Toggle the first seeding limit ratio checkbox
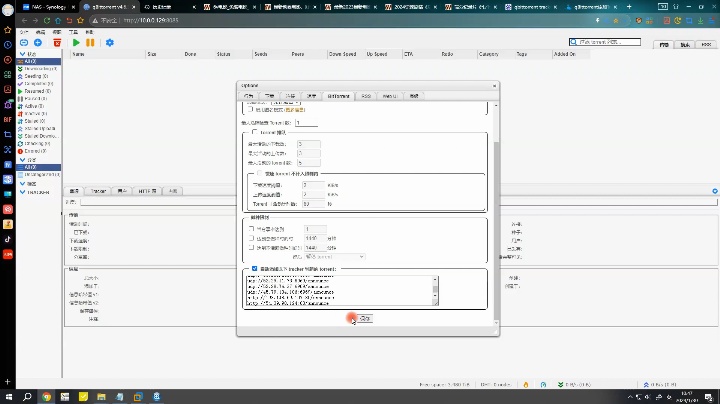 (x=251, y=229)
